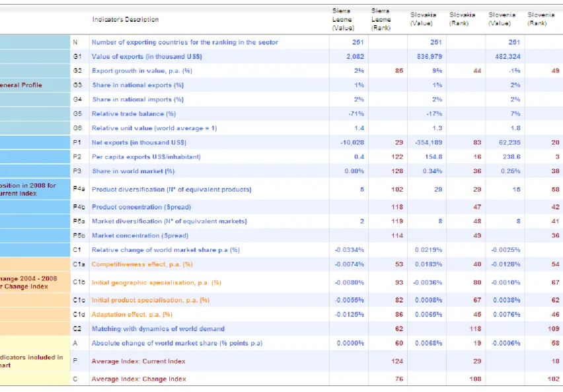Select 'Average Index: Change Index' row label

point(139,379)
